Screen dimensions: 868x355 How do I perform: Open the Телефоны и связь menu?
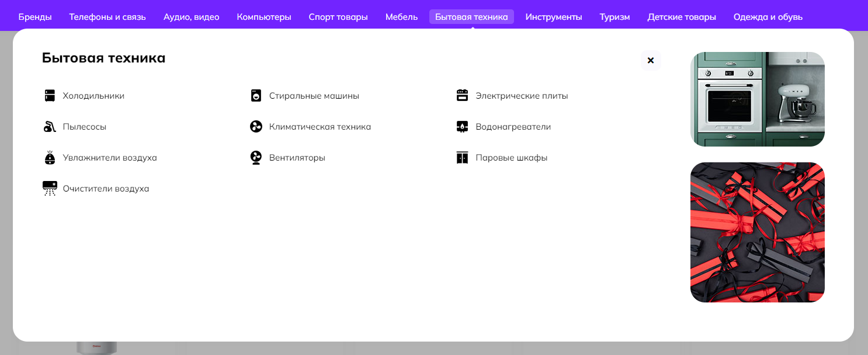(x=107, y=17)
